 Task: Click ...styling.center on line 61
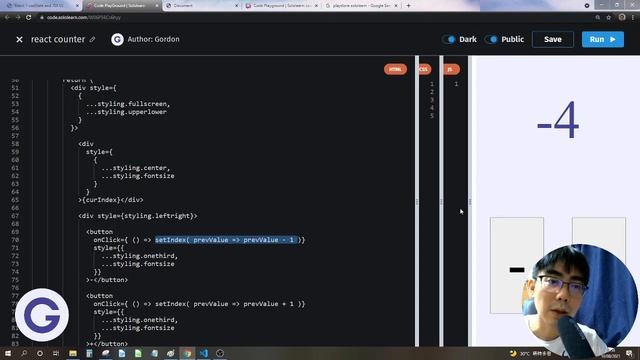136,168
